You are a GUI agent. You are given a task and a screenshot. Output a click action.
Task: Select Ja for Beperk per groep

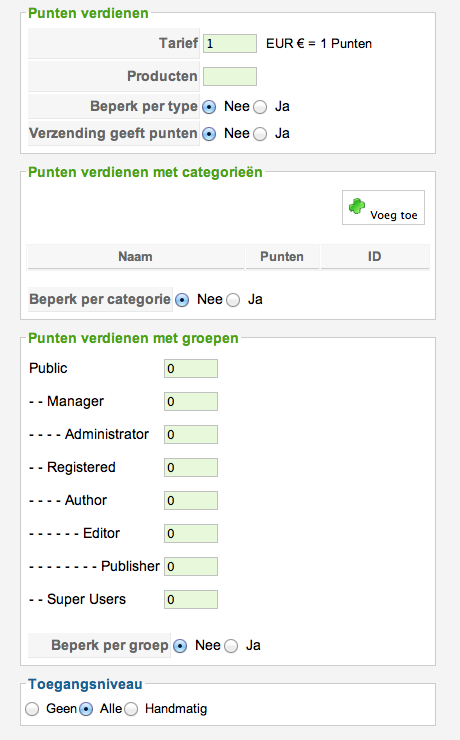click(x=231, y=646)
